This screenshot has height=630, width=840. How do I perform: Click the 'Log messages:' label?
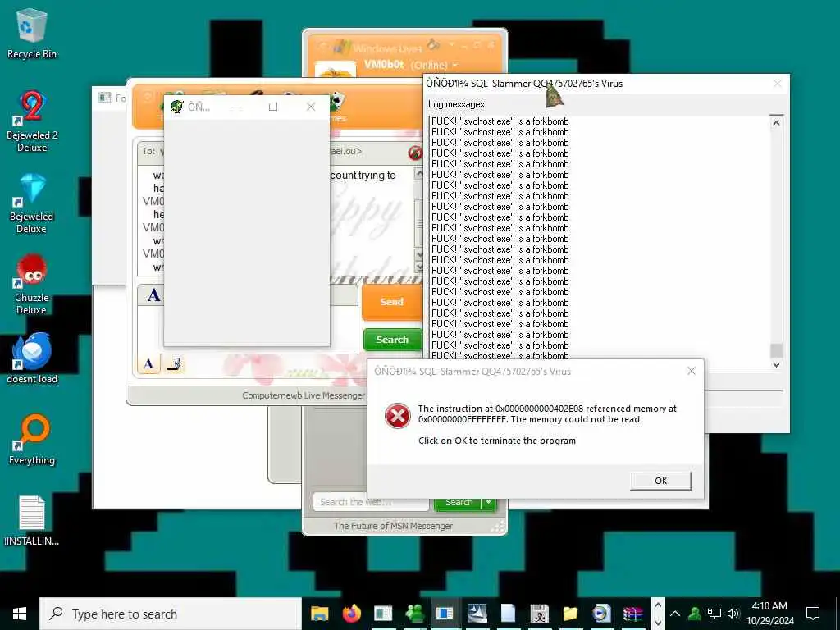[x=457, y=104]
